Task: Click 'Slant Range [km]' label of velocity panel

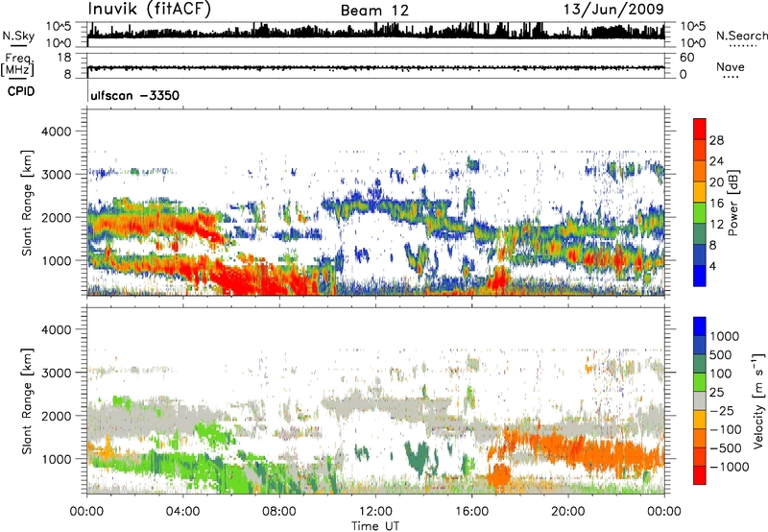Action: (27, 400)
